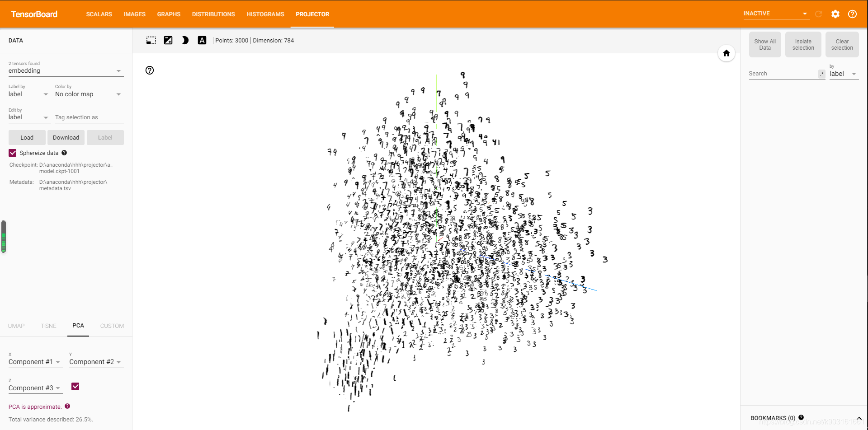868x430 pixels.
Task: Toggle 3D labels mode 'A' icon
Action: point(202,40)
